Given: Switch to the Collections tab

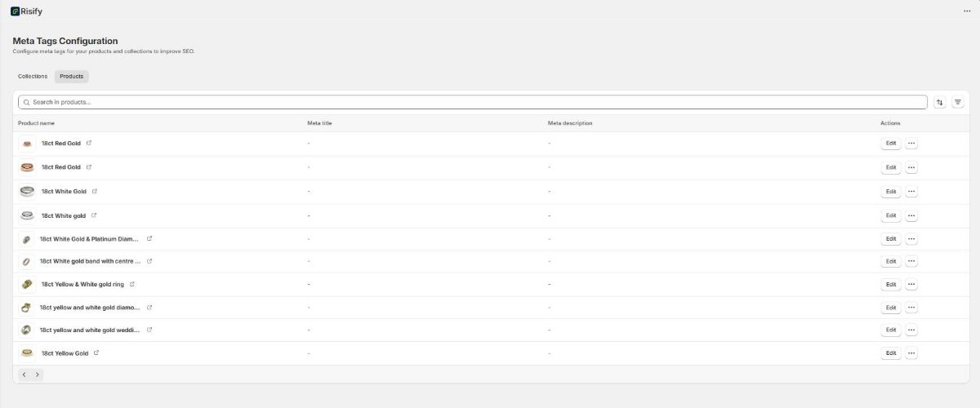Looking at the screenshot, I should point(33,77).
